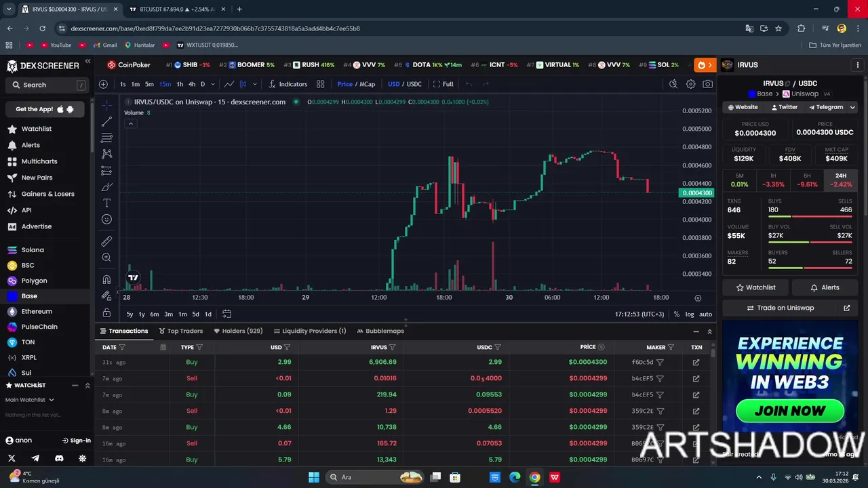Select the 5m chart interval
This screenshot has width=868, height=488.
pos(149,84)
